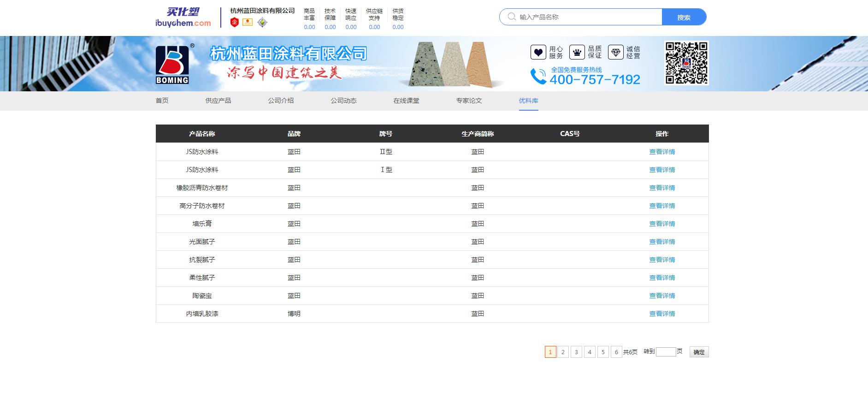Click the 供货稳定 rating score

pyautogui.click(x=398, y=27)
